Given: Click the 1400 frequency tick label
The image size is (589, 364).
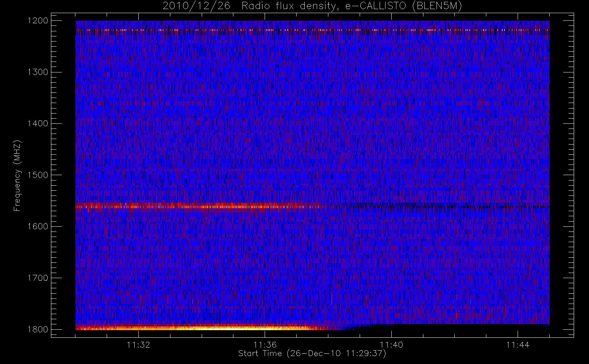Looking at the screenshot, I should pos(38,123).
